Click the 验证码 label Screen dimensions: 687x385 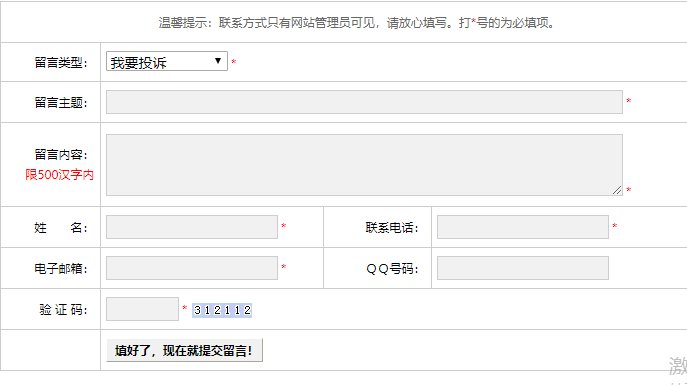click(64, 310)
